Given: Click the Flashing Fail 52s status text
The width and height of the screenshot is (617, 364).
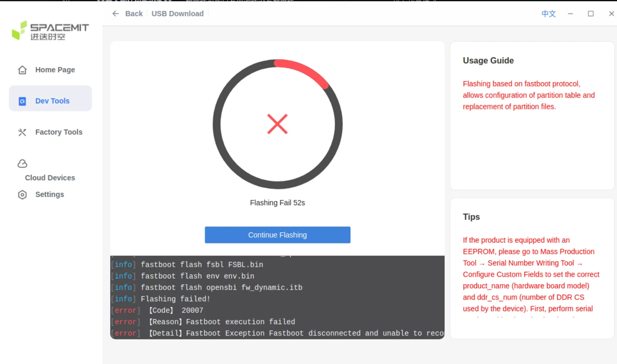Looking at the screenshot, I should tap(278, 203).
